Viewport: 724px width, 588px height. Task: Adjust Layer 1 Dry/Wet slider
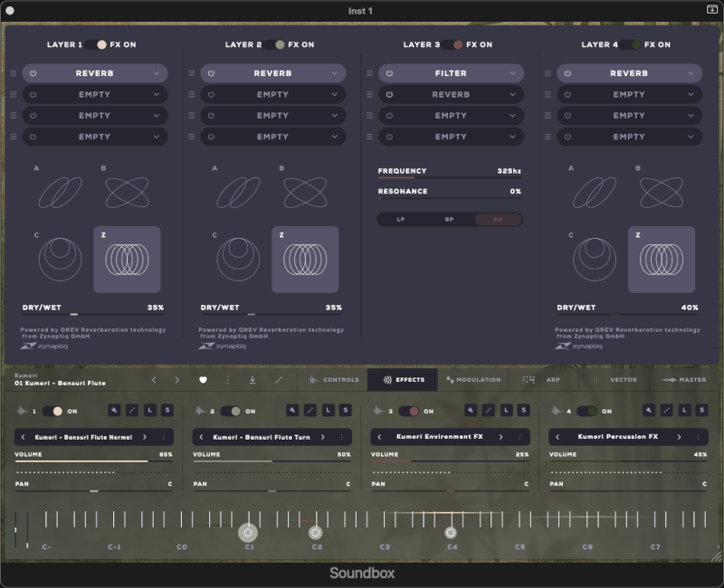click(x=93, y=314)
